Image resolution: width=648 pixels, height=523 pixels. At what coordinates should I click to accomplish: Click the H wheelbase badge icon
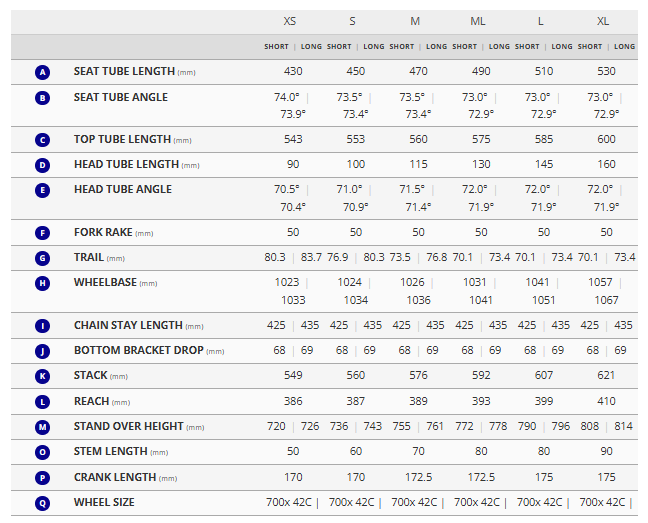click(42, 283)
